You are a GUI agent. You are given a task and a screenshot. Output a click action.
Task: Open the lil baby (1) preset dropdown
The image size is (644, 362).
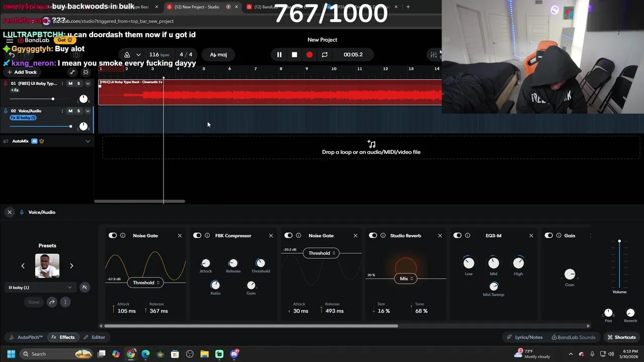pyautogui.click(x=40, y=288)
